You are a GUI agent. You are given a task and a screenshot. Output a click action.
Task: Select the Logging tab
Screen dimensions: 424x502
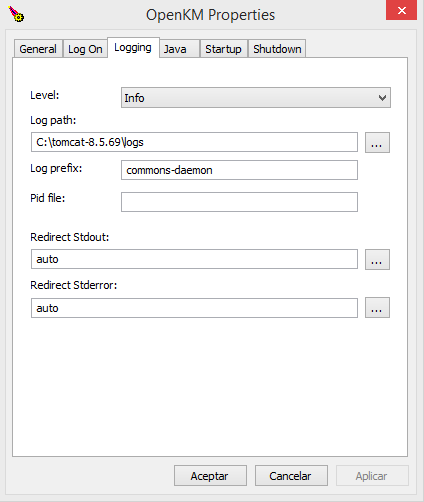[x=133, y=48]
